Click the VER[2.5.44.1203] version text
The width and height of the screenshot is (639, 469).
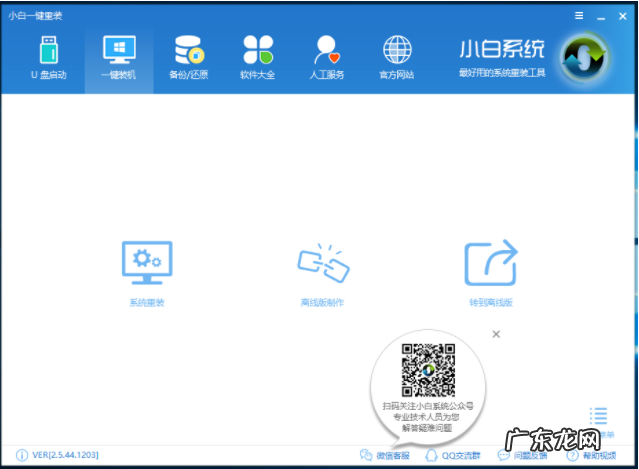click(x=65, y=455)
